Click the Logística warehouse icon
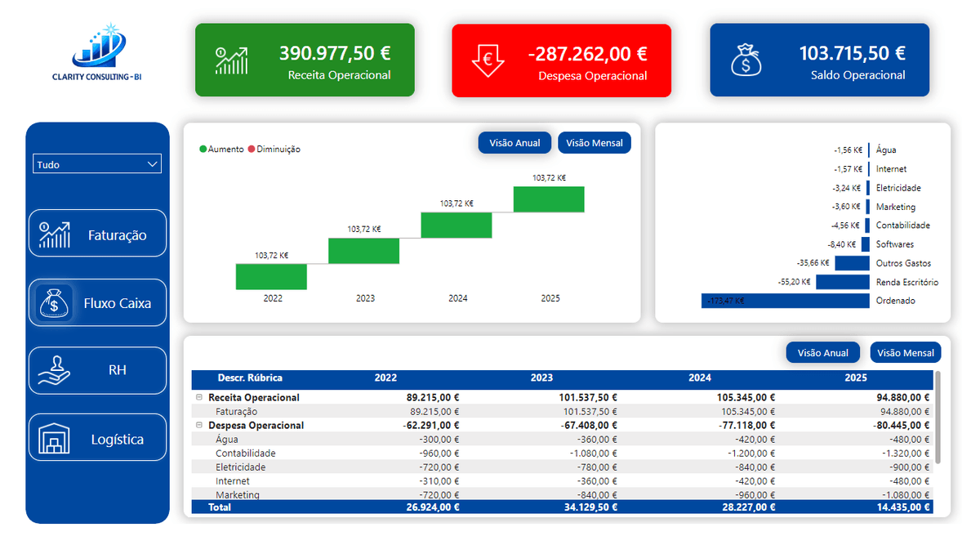This screenshot has width=980, height=545. point(55,440)
